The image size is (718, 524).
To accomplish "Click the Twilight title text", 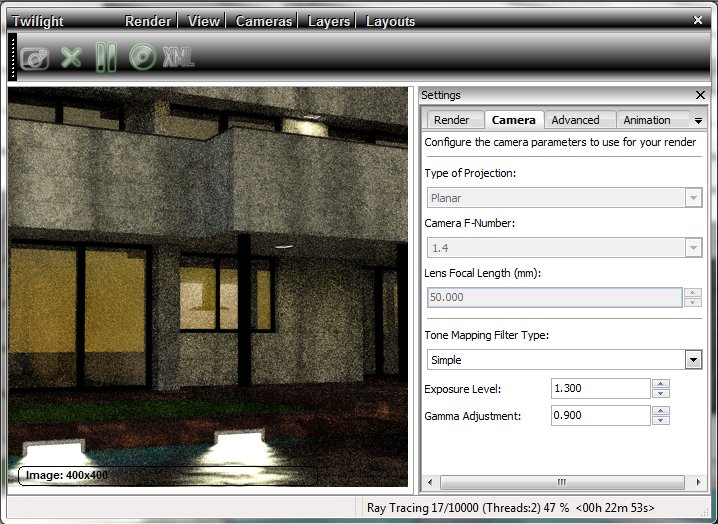I will [x=37, y=21].
